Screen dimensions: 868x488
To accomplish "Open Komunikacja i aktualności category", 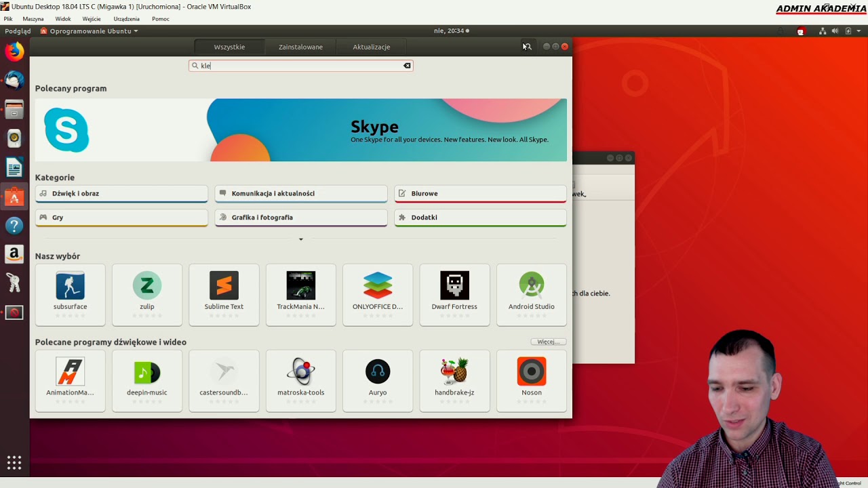I will pos(301,194).
